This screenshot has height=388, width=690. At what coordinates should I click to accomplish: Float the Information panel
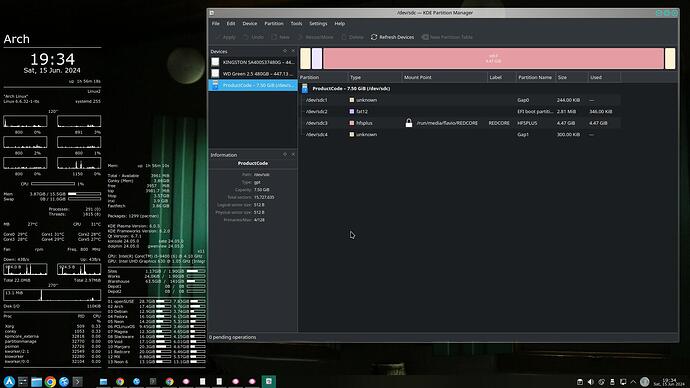click(285, 154)
